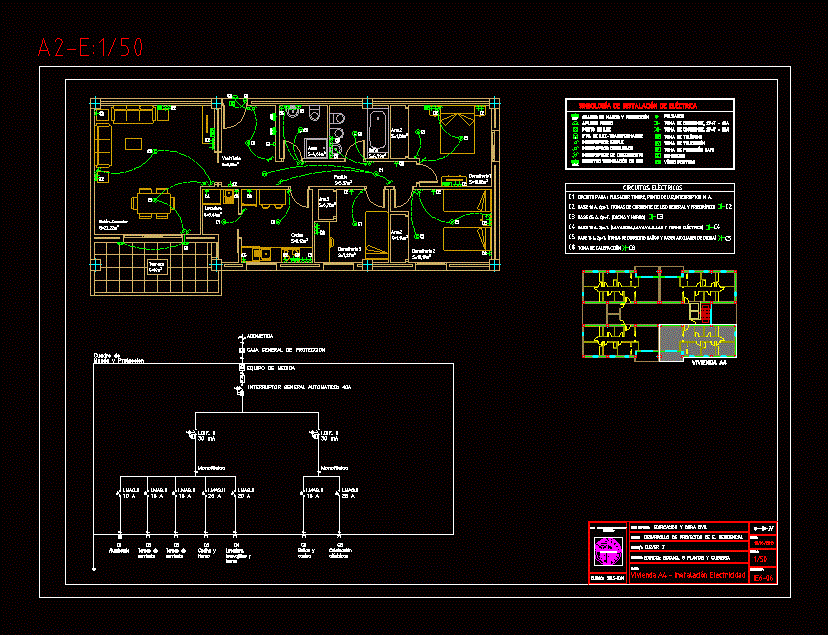Click the sheet number 'E6-06'

click(x=764, y=579)
